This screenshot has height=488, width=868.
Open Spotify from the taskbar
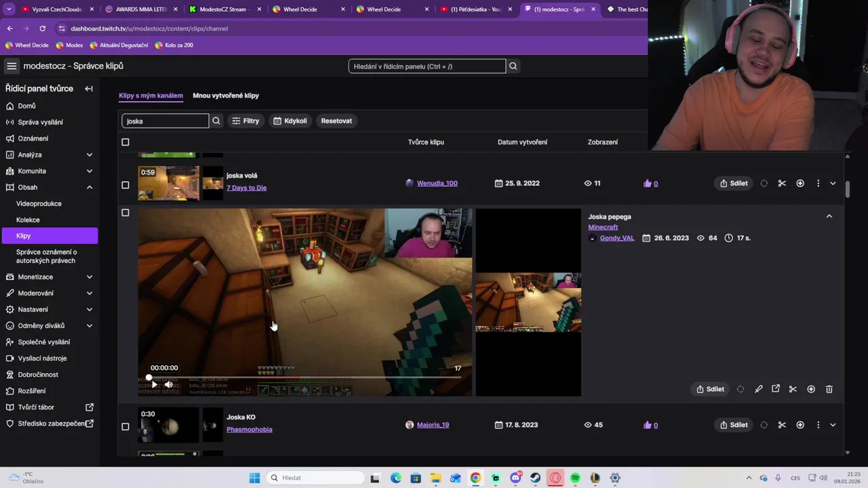(x=575, y=478)
